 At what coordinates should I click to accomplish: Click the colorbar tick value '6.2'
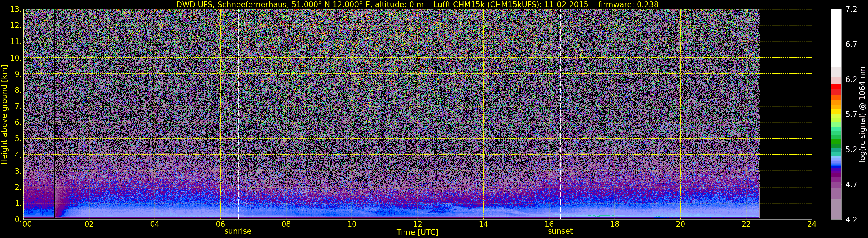(x=851, y=79)
